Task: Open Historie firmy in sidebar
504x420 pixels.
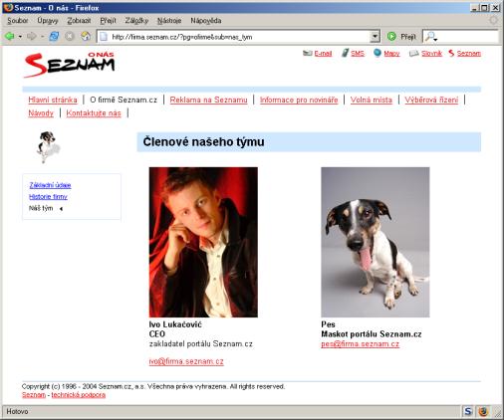Action: point(48,197)
